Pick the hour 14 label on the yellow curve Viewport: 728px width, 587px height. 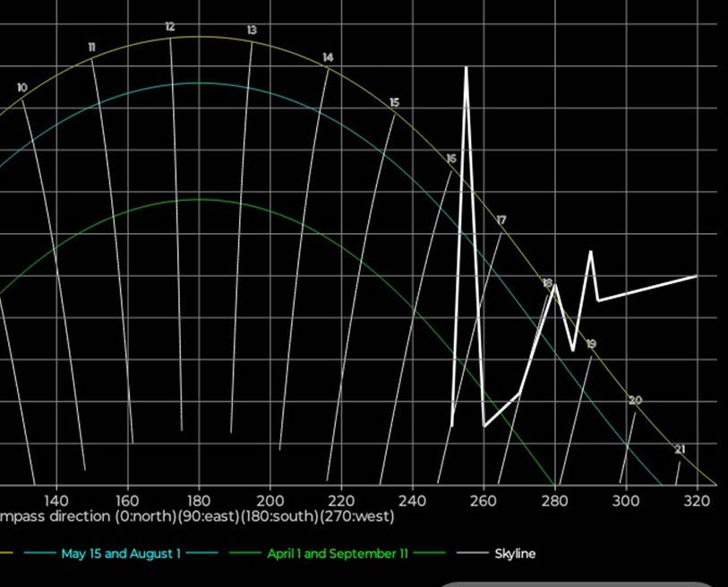tap(328, 57)
